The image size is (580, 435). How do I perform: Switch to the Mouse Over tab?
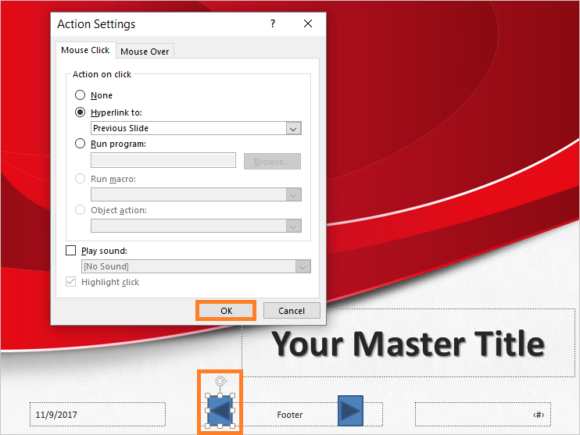coord(145,51)
